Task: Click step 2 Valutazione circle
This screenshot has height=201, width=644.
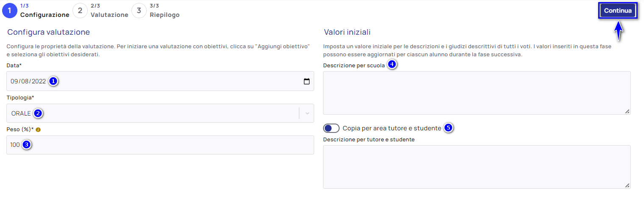Action: click(x=80, y=11)
